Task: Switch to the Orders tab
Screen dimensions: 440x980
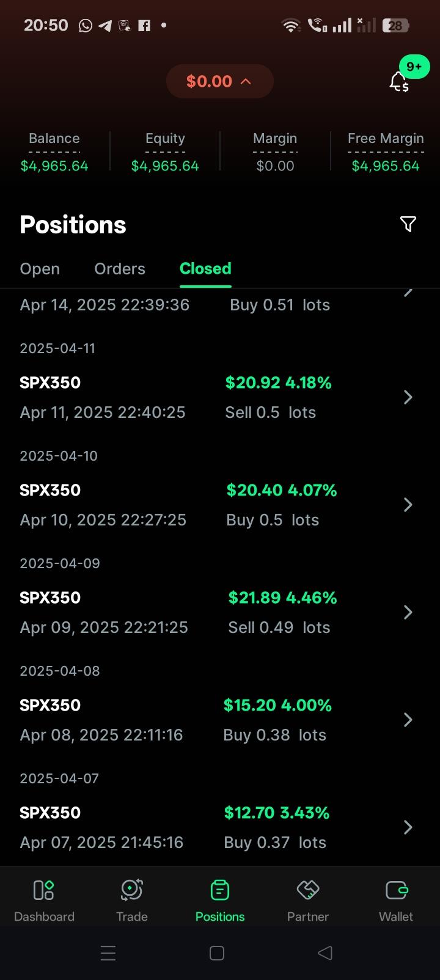Action: [120, 269]
